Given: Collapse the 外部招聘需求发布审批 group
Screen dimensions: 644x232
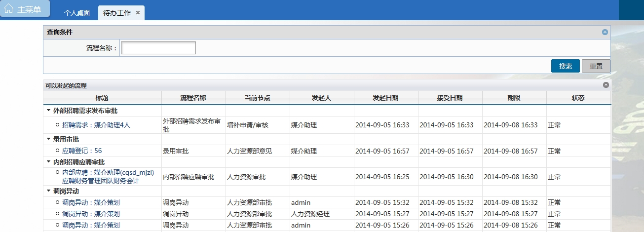Looking at the screenshot, I should tap(48, 111).
